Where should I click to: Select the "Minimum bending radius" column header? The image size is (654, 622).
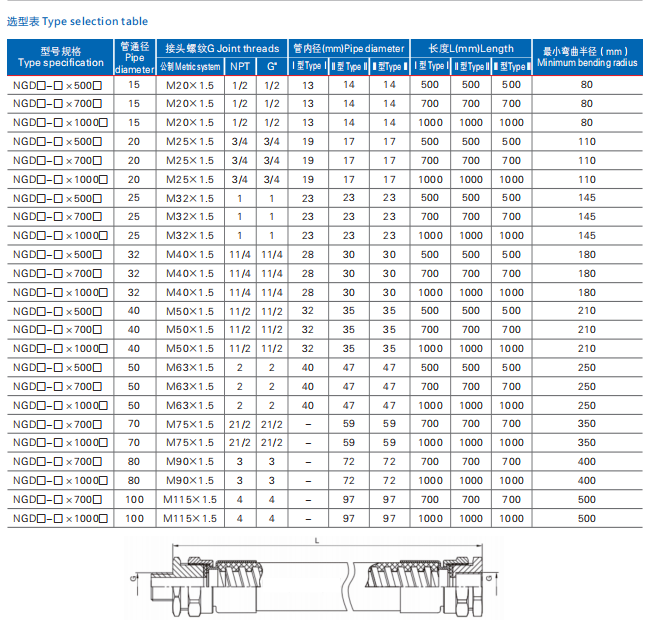(x=587, y=58)
